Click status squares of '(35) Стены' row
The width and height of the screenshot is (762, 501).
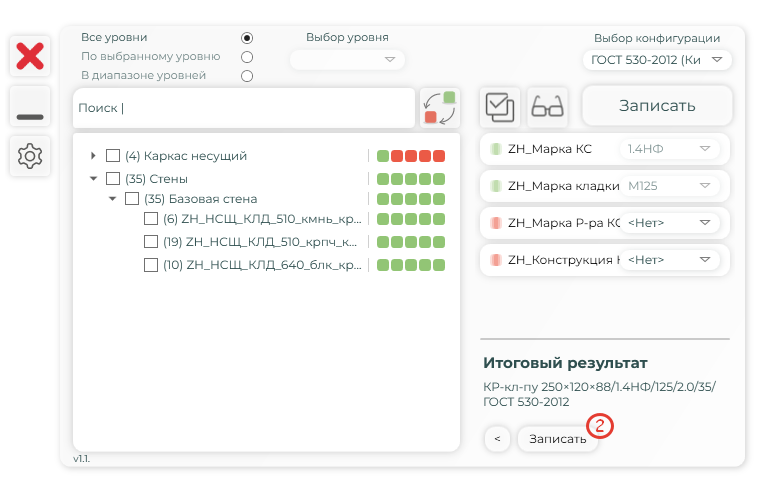[411, 178]
